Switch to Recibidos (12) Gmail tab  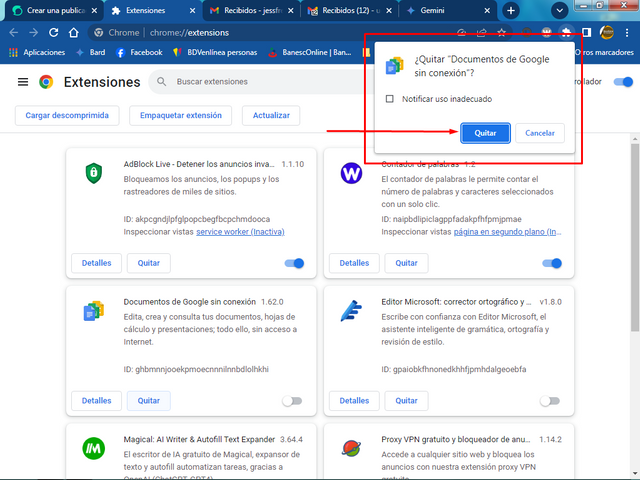(351, 11)
